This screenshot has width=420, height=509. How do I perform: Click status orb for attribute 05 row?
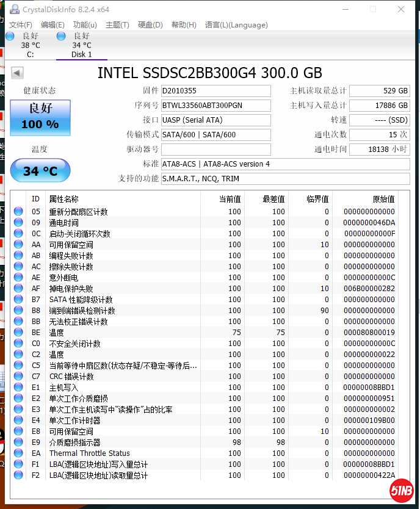click(x=18, y=212)
